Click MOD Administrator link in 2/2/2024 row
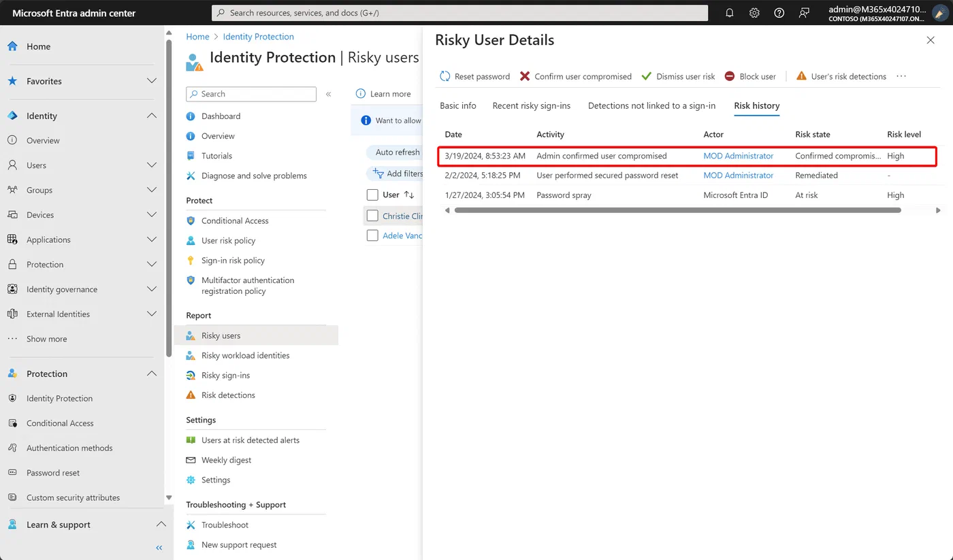This screenshot has width=953, height=560. [x=739, y=175]
